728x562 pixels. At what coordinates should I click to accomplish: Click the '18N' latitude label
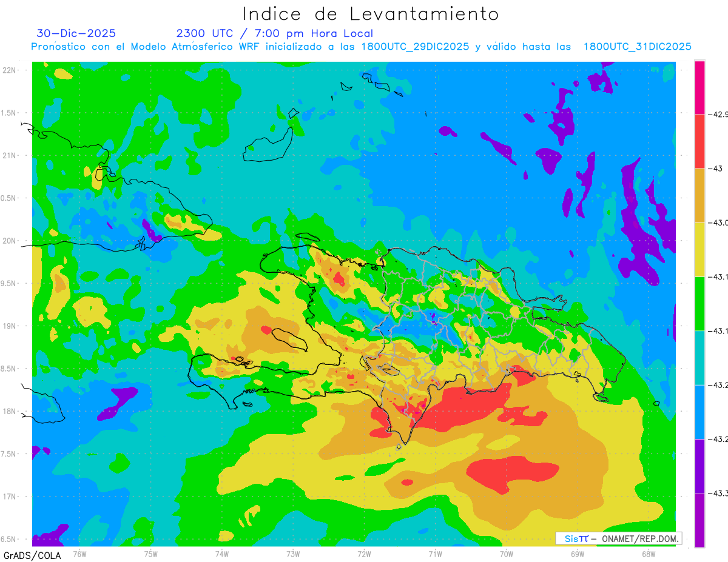[x=9, y=411]
